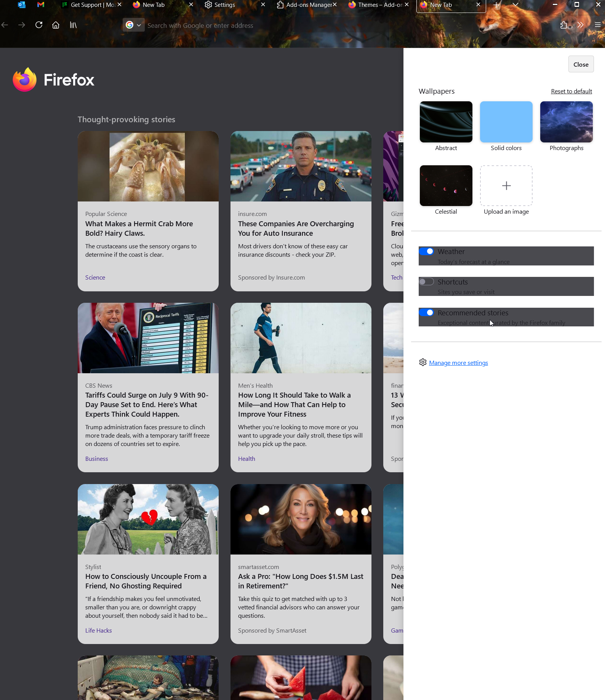
Task: Open the Hermit Crab story headline
Action: (139, 229)
